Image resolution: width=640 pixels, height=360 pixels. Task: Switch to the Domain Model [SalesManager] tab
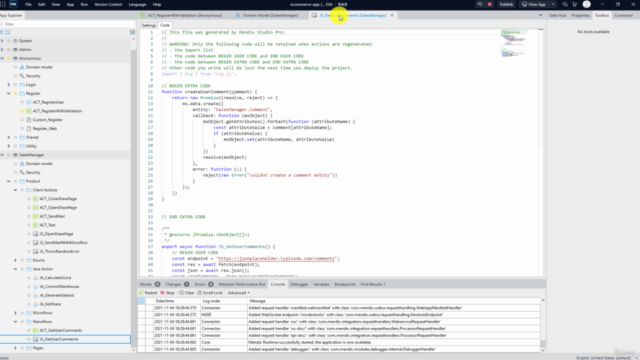point(267,15)
